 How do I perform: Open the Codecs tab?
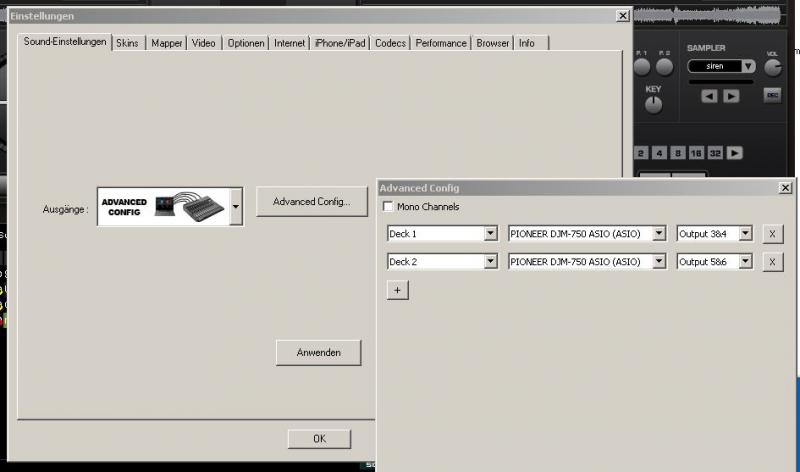390,43
